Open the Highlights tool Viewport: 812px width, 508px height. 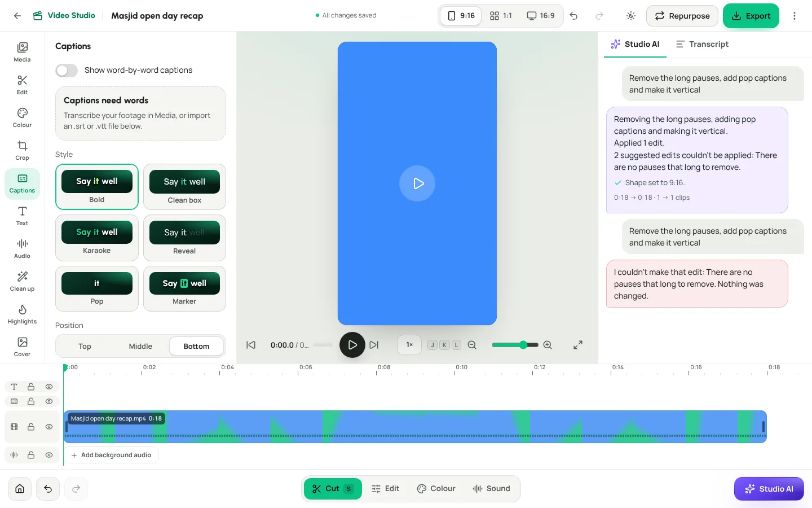tap(22, 314)
